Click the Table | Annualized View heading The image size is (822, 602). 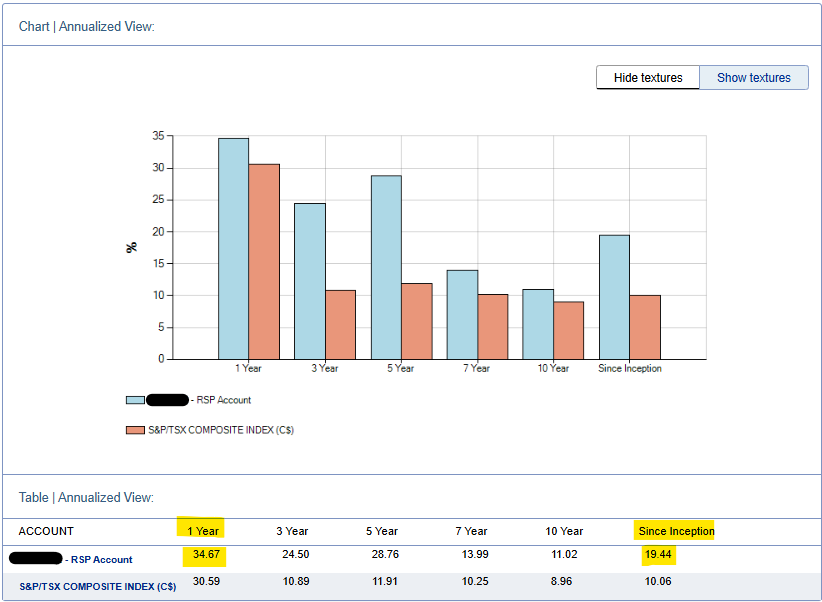86,498
